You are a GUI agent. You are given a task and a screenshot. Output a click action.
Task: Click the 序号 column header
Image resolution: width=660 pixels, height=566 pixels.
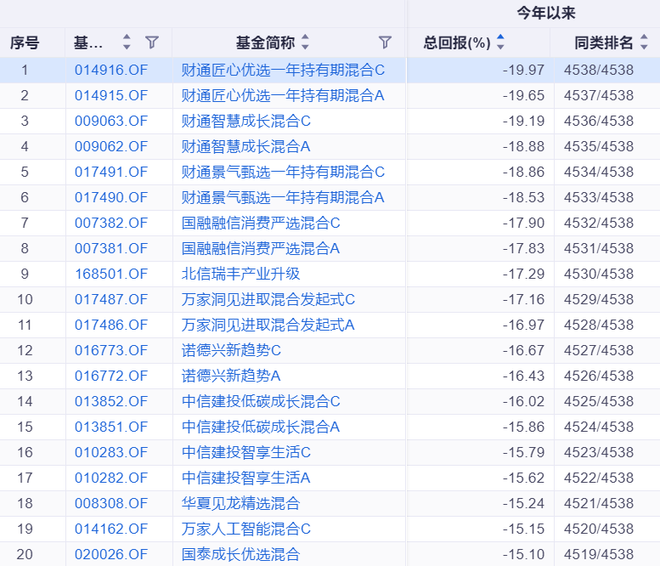click(25, 42)
